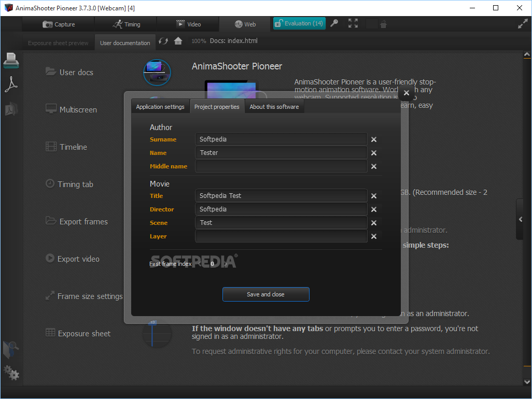Click the trash bin icon in toolbar
Viewport: 532px width, 399px height.
pos(383,24)
